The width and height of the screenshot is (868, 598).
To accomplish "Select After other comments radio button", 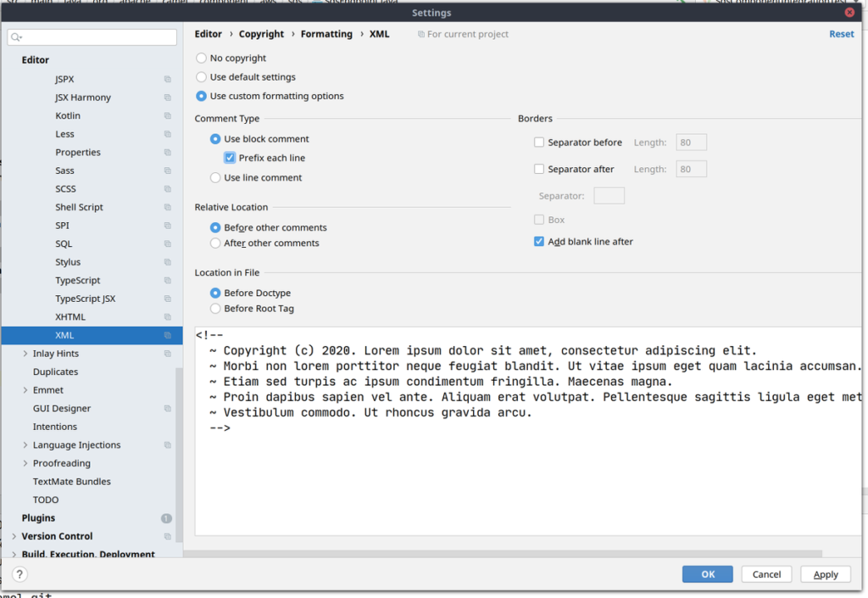I will [x=215, y=243].
